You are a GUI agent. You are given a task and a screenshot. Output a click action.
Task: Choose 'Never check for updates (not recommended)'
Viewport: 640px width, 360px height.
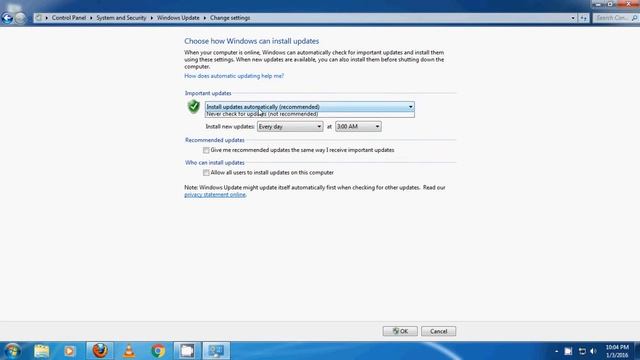309,114
